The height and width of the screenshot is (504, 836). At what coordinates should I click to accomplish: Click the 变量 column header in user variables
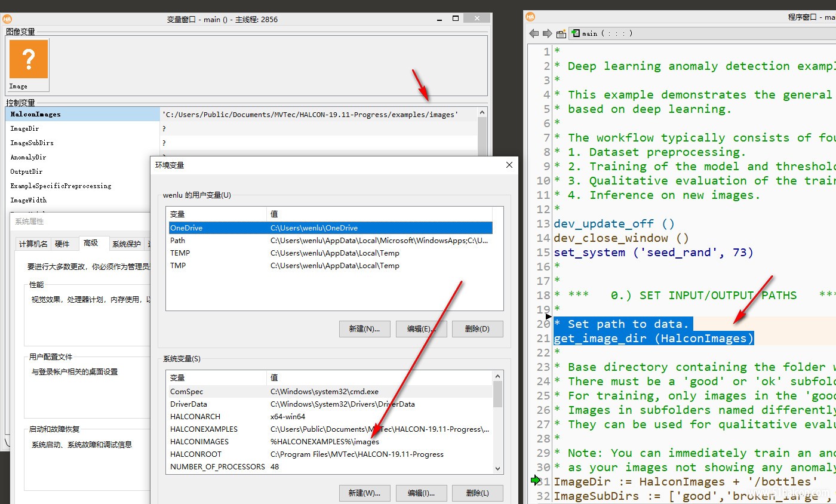[217, 214]
